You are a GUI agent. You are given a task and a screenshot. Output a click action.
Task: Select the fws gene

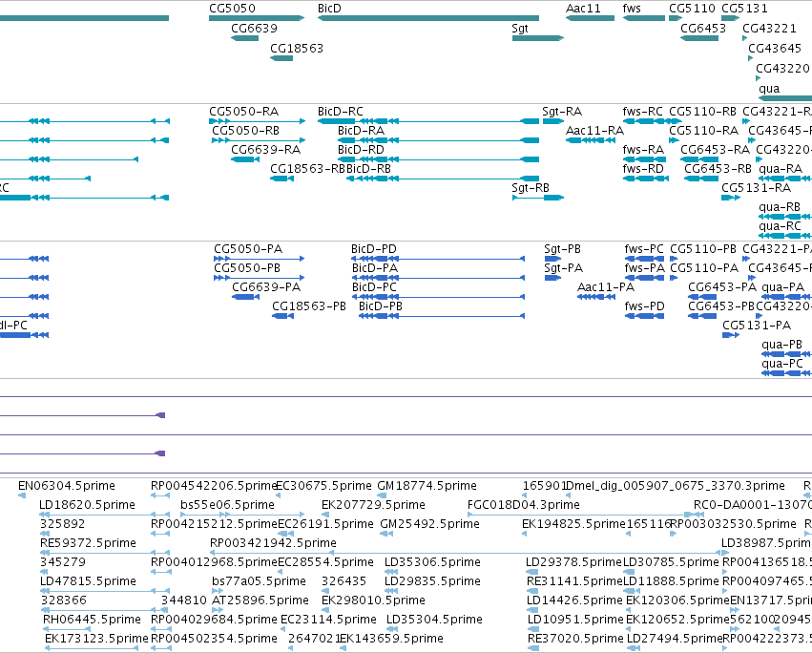click(644, 18)
